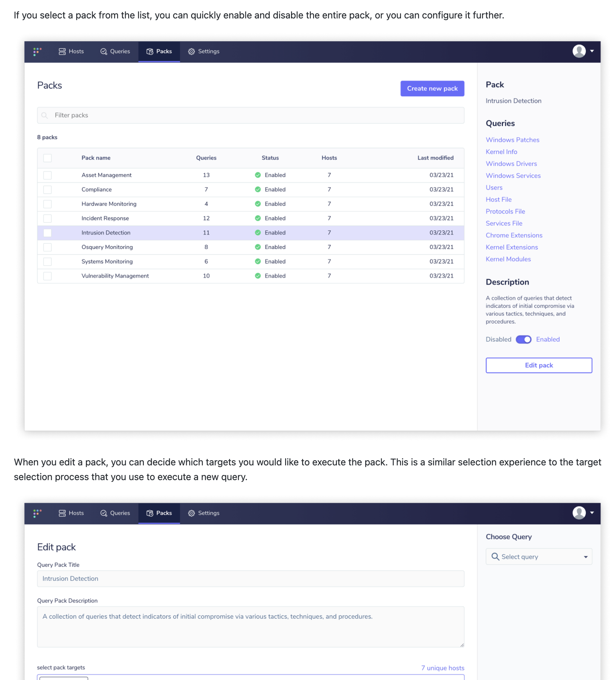Check the Intrusion Detection row checkbox

[x=47, y=233]
